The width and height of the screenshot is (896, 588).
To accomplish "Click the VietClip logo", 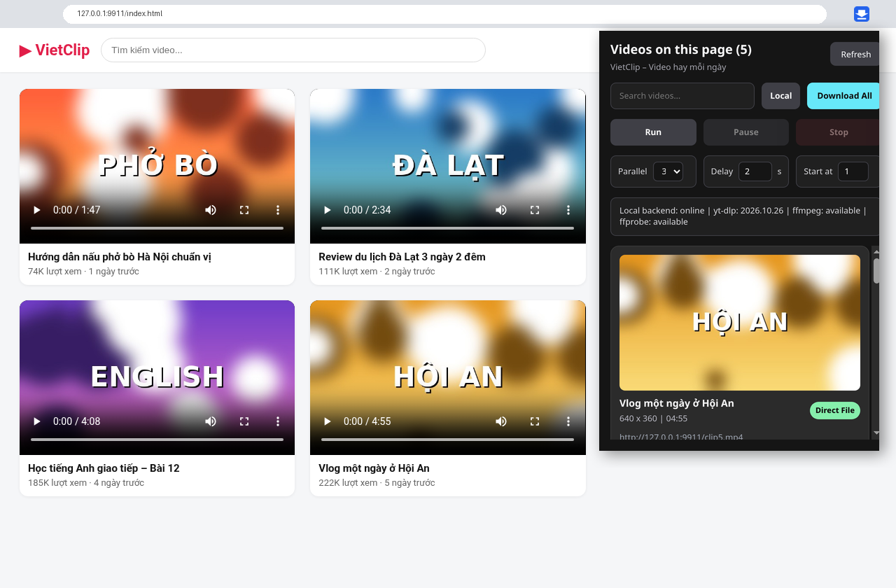I will click(55, 50).
